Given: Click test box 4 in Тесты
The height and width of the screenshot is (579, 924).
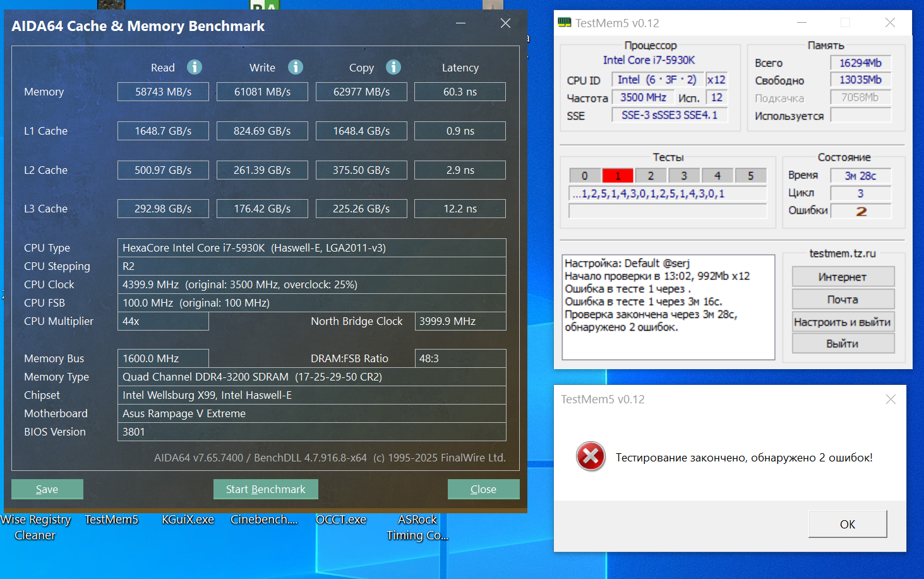Looking at the screenshot, I should 717,176.
